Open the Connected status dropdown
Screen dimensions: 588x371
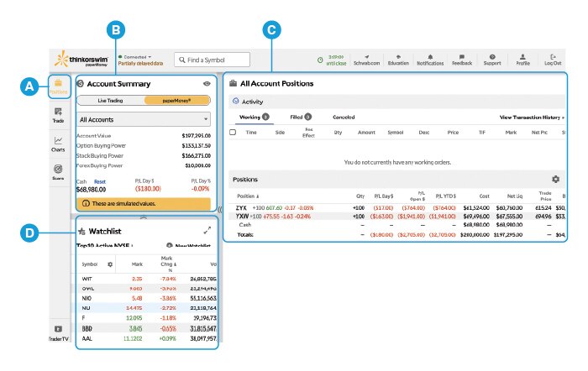(135, 57)
